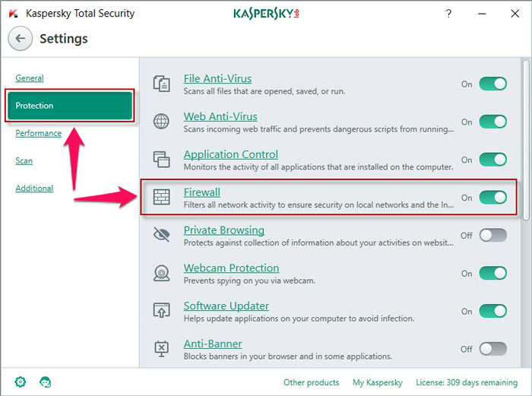Open the Webcam Protection link

click(231, 268)
